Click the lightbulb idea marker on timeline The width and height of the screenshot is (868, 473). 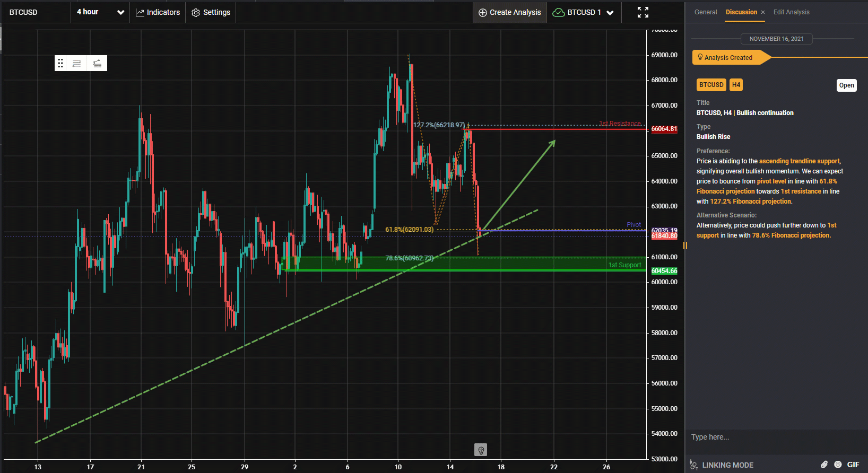pyautogui.click(x=481, y=450)
